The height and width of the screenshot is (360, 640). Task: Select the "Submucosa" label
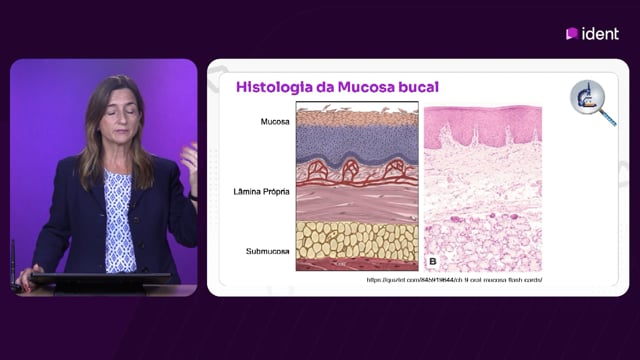tap(267, 251)
